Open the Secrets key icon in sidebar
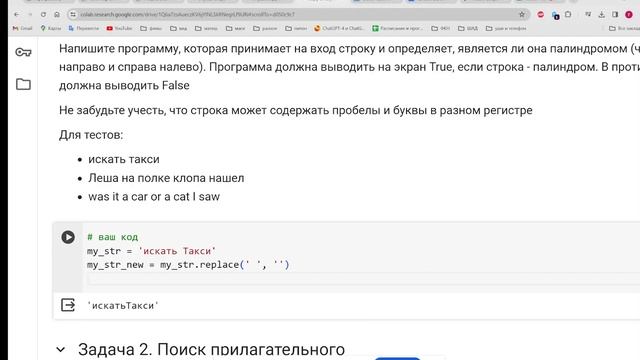Viewport: 640px width, 360px height. (23, 52)
